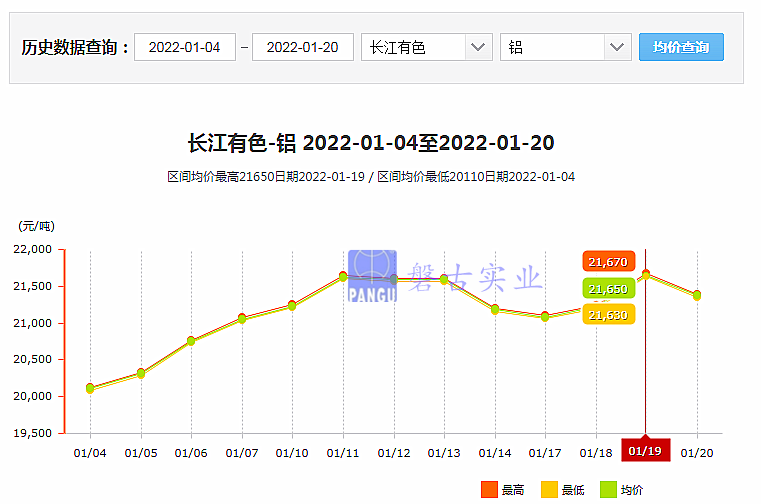Open the 铝 metal type dropdown

tap(565, 47)
